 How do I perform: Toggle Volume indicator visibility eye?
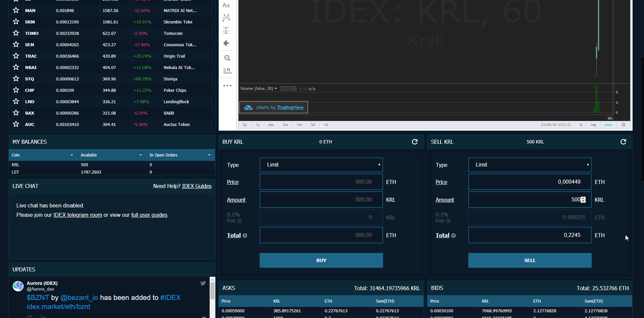pos(283,88)
